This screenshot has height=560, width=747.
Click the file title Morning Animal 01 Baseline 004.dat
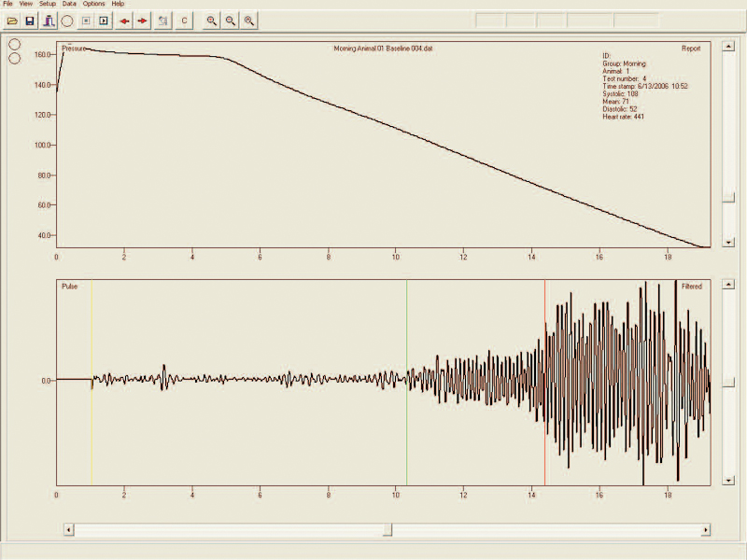(383, 49)
